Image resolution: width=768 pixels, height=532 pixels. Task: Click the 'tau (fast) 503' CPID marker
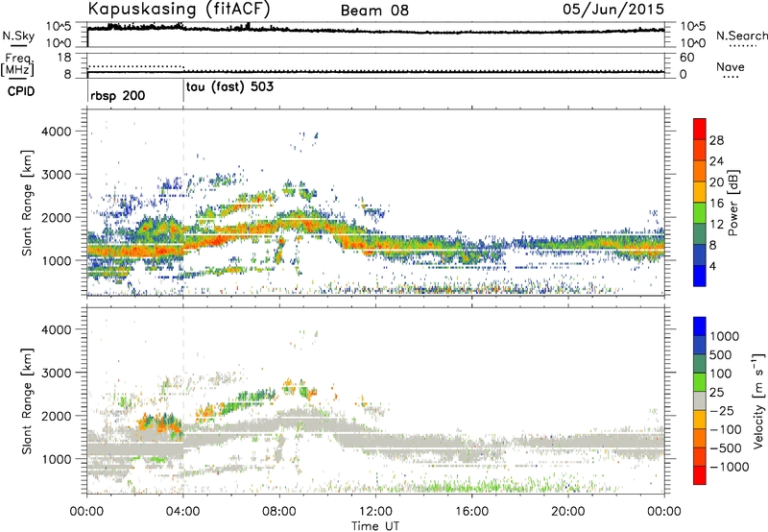[x=229, y=86]
